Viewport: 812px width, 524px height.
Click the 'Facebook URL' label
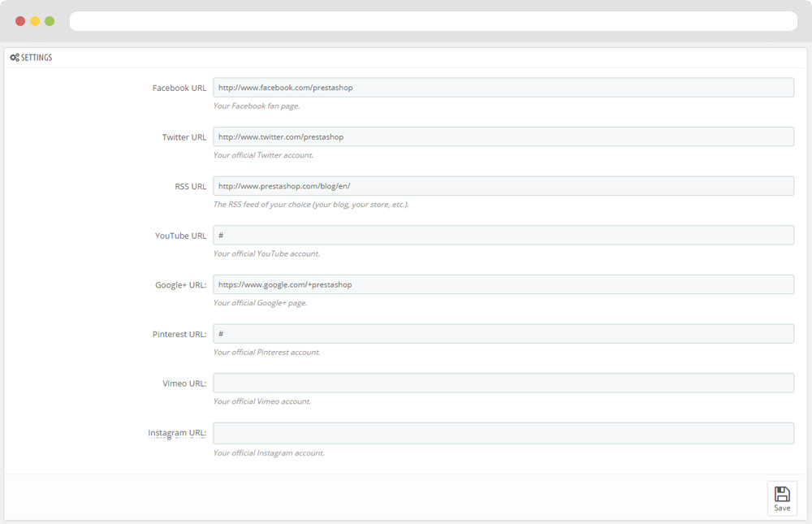point(179,88)
